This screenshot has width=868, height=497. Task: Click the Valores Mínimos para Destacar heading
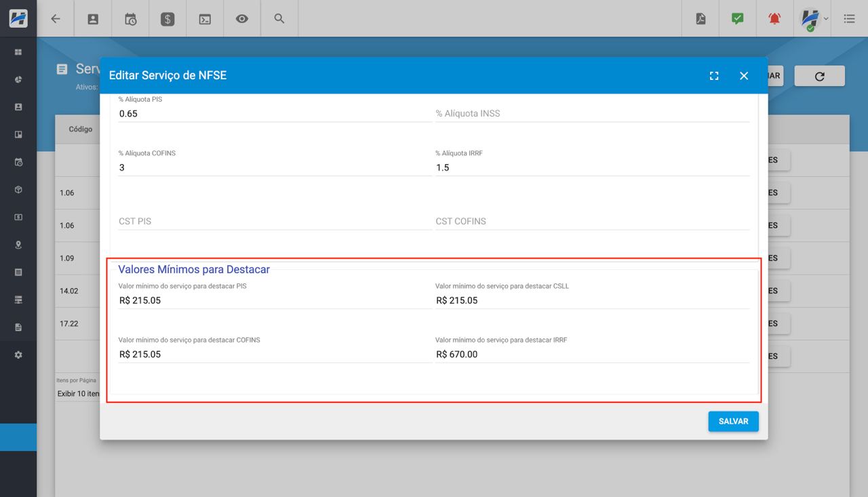(x=194, y=270)
